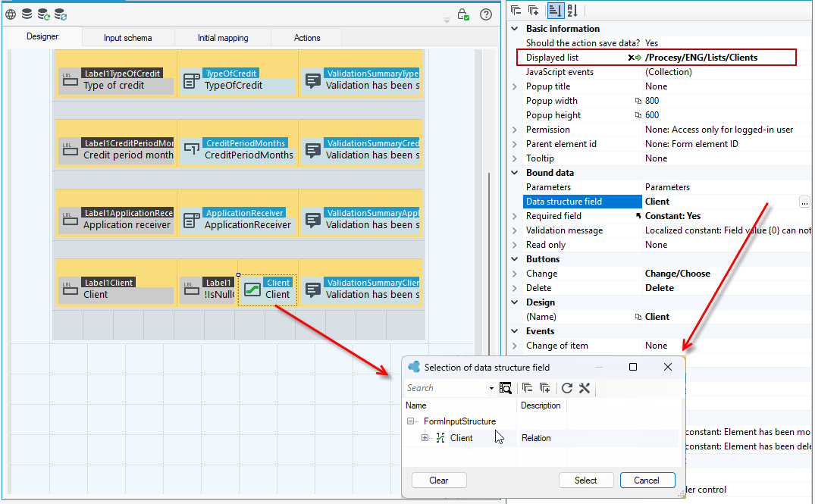This screenshot has height=504, width=815.
Task: Switch to the Input schema tab
Action: tap(128, 38)
